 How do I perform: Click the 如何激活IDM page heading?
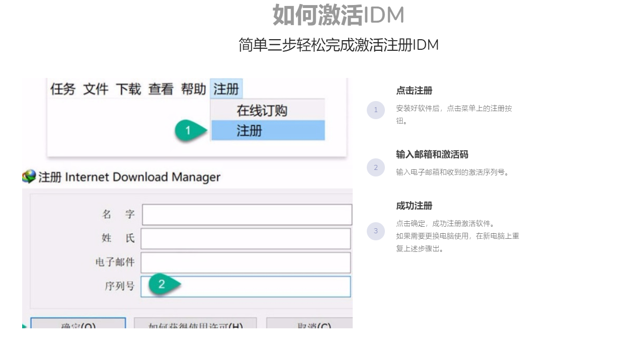point(339,15)
